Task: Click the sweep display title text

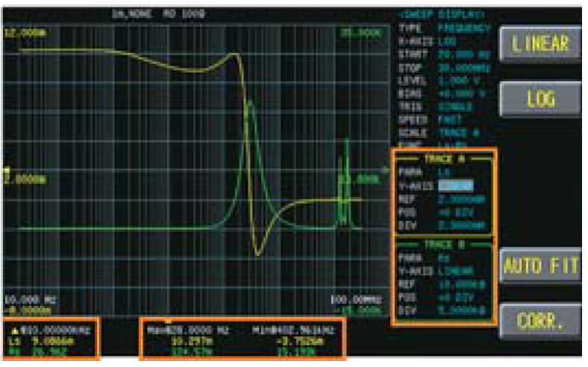Action: point(442,15)
